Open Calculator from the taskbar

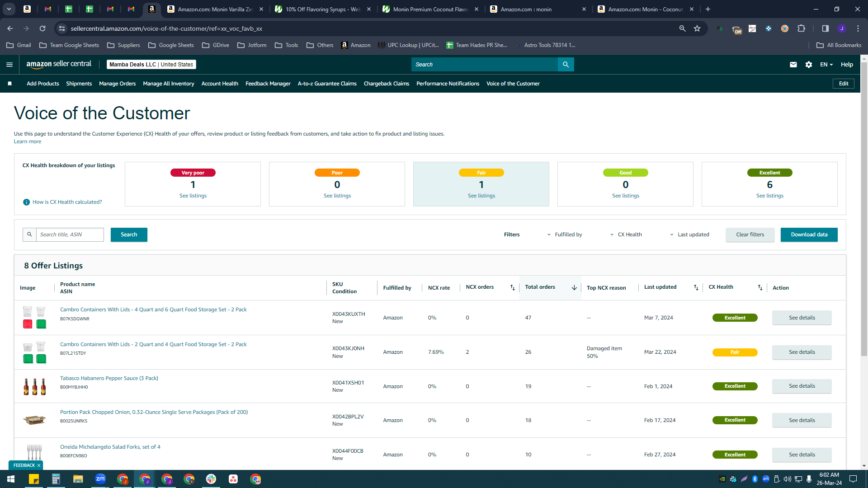(x=56, y=479)
